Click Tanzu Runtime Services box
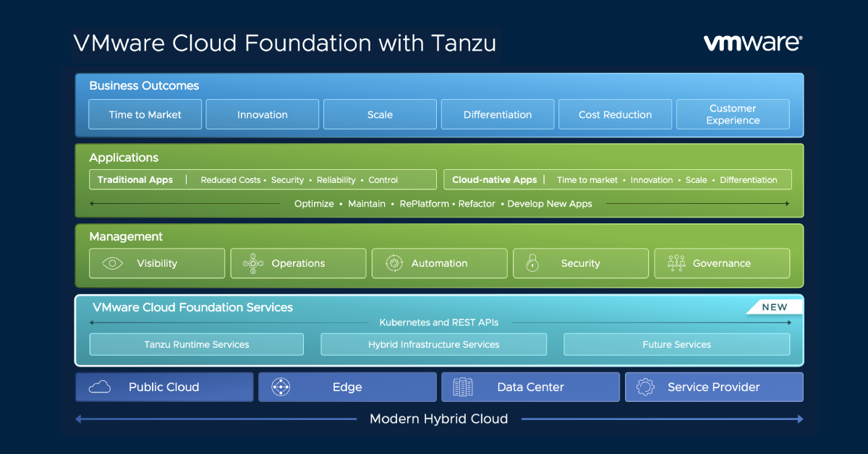This screenshot has width=868, height=454. coord(197,345)
